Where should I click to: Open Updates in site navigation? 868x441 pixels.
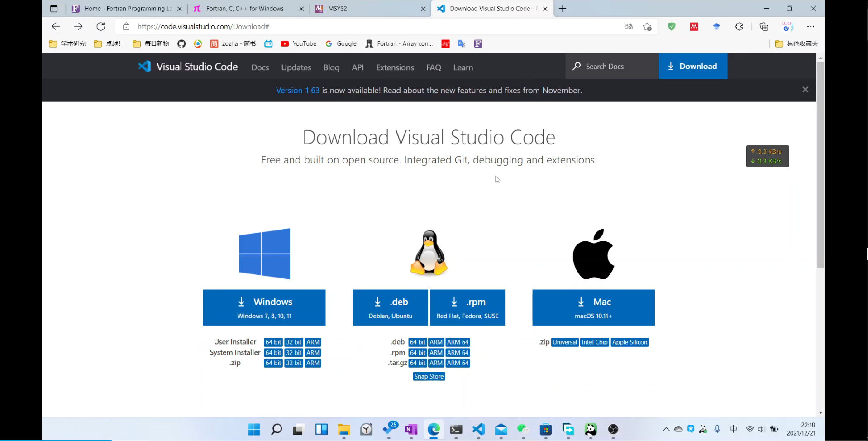(296, 67)
